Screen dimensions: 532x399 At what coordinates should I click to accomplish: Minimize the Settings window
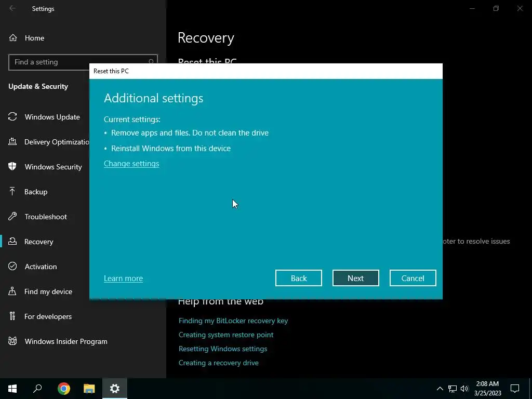click(472, 8)
